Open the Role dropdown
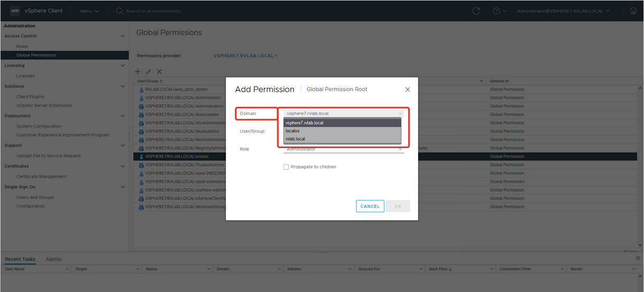Screen dimensions: 644x292 click(x=344, y=149)
